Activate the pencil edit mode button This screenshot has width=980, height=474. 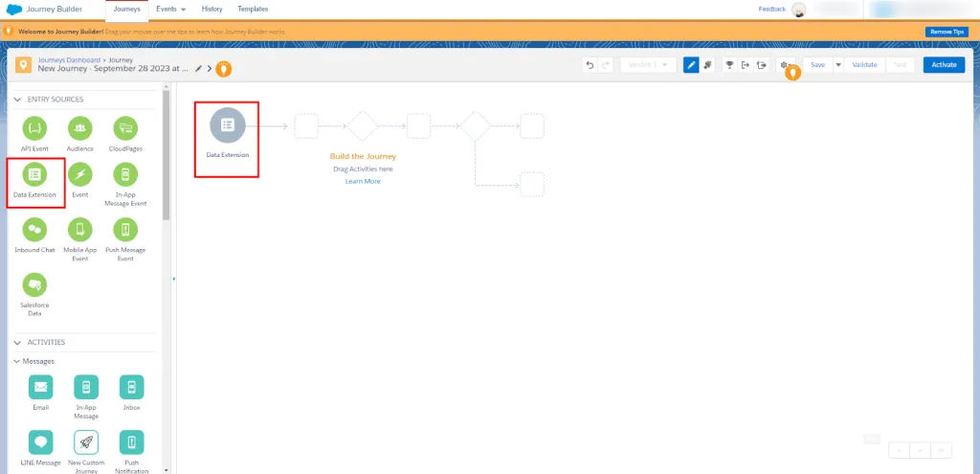(x=691, y=65)
